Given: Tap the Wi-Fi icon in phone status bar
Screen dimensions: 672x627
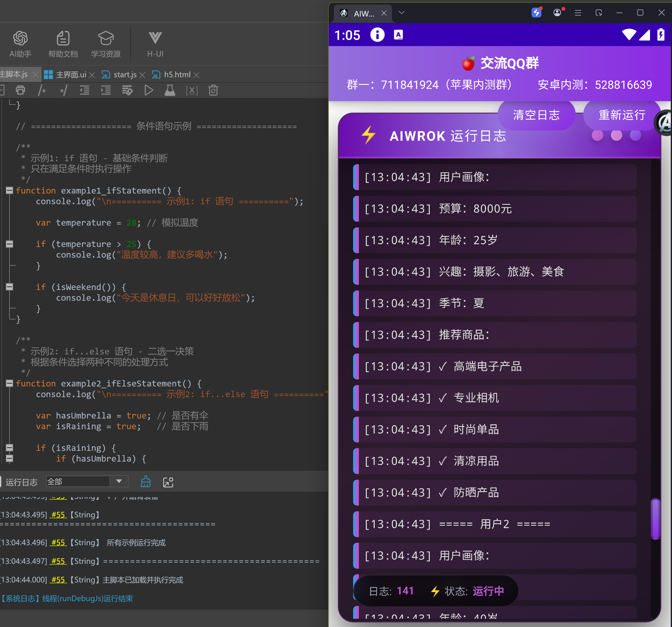Looking at the screenshot, I should [x=629, y=34].
